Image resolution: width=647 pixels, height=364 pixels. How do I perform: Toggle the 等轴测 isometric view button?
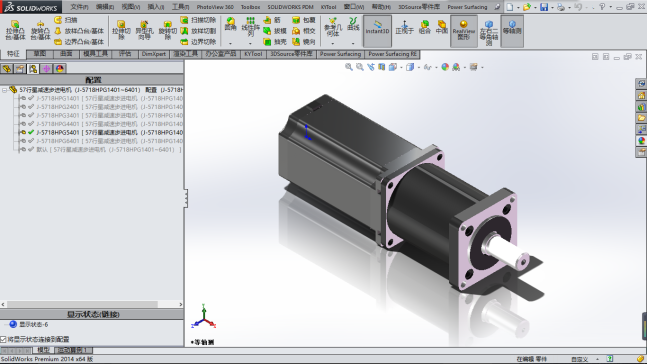pos(512,31)
